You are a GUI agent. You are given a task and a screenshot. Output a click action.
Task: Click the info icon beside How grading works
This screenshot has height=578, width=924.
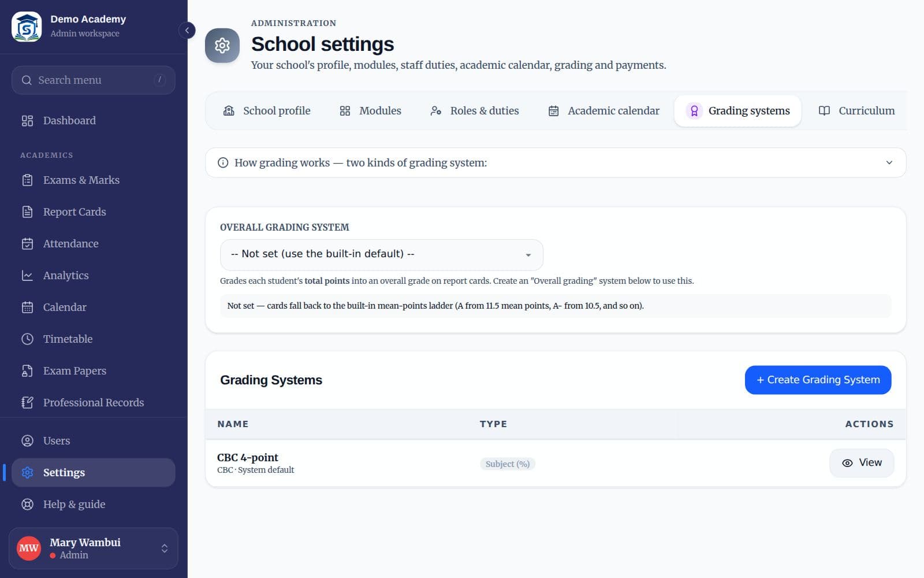223,163
